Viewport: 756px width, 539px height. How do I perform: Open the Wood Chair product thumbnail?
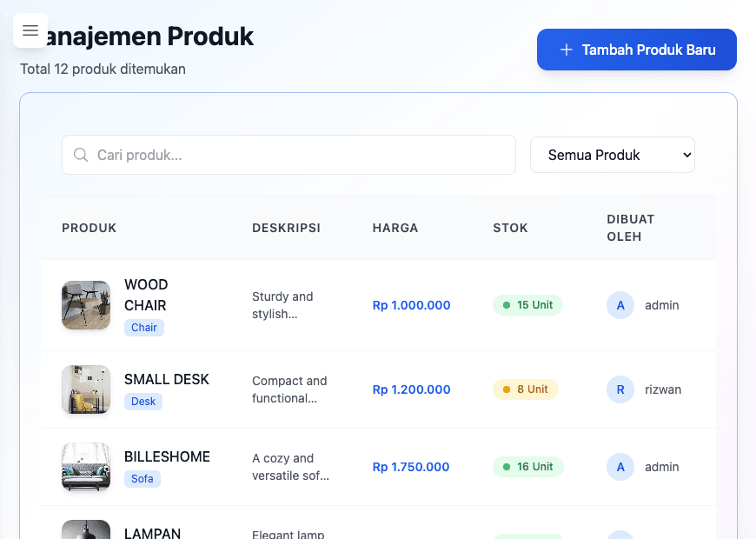86,305
